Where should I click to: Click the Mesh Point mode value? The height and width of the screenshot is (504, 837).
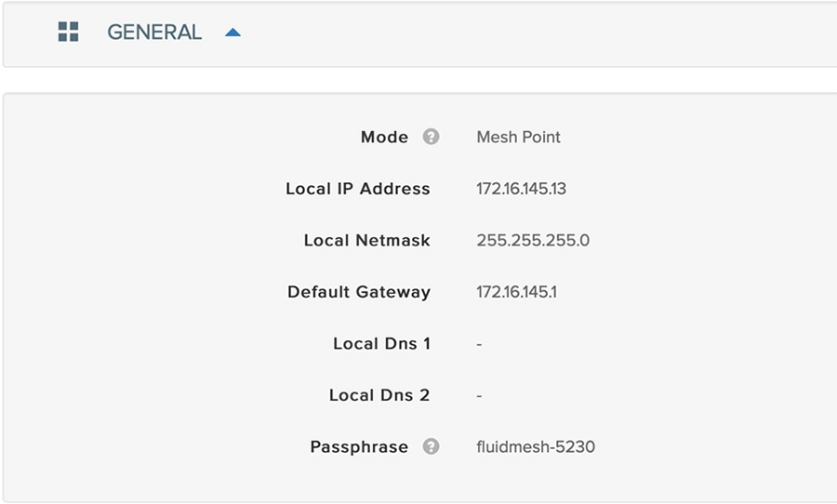pos(518,138)
